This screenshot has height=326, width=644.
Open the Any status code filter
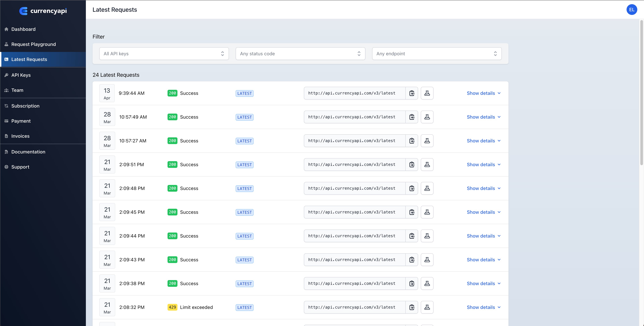[300, 54]
